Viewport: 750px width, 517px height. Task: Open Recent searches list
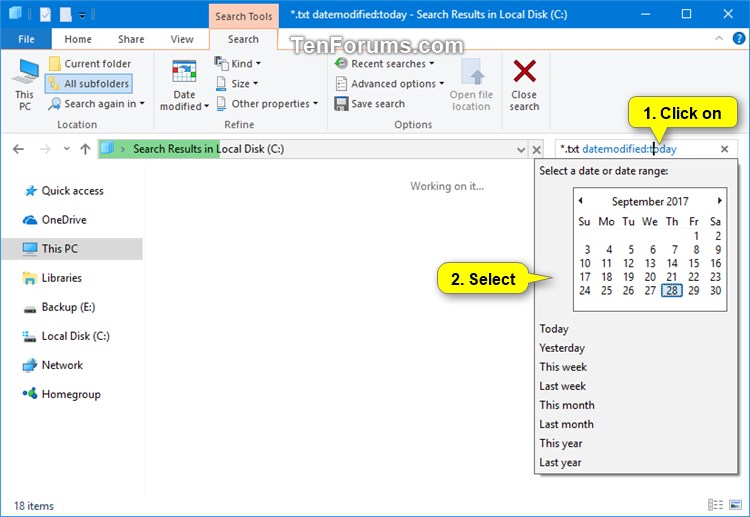385,64
